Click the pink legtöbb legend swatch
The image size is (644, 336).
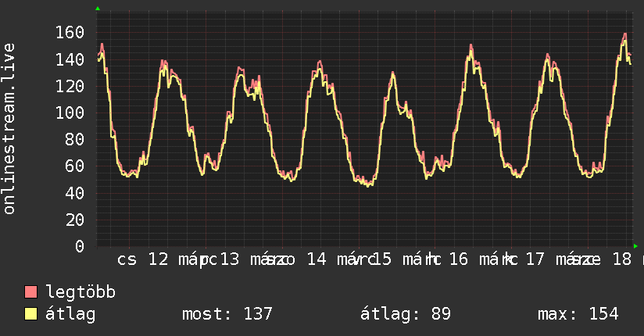30,291
